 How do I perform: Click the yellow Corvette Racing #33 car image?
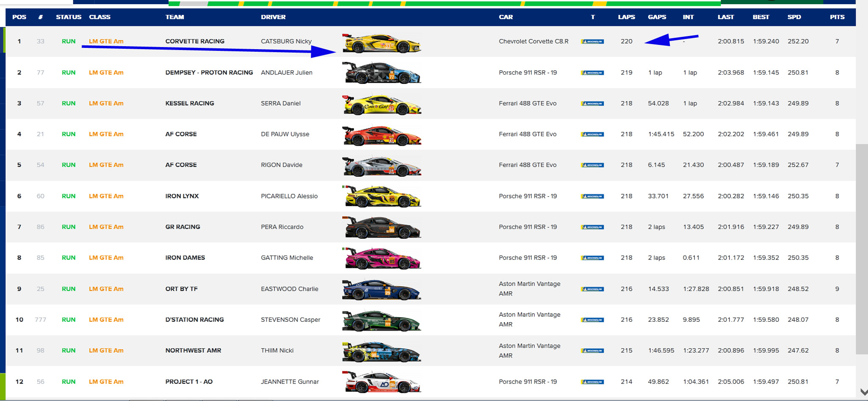coord(381,43)
